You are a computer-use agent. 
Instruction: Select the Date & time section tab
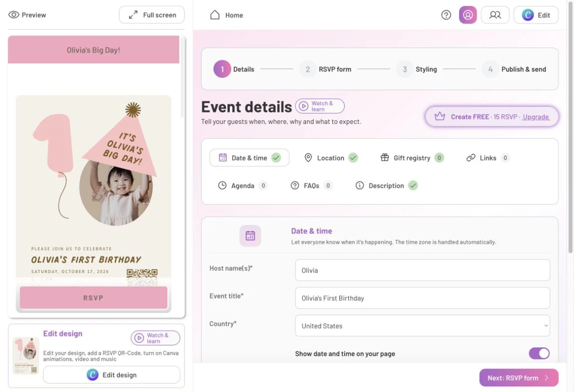249,158
